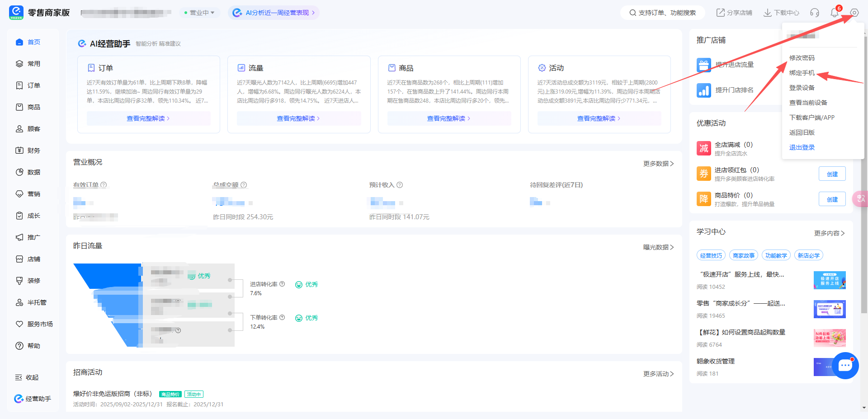Open 曝光数据 details arrow
Image resolution: width=868 pixels, height=419 pixels.
(x=658, y=247)
